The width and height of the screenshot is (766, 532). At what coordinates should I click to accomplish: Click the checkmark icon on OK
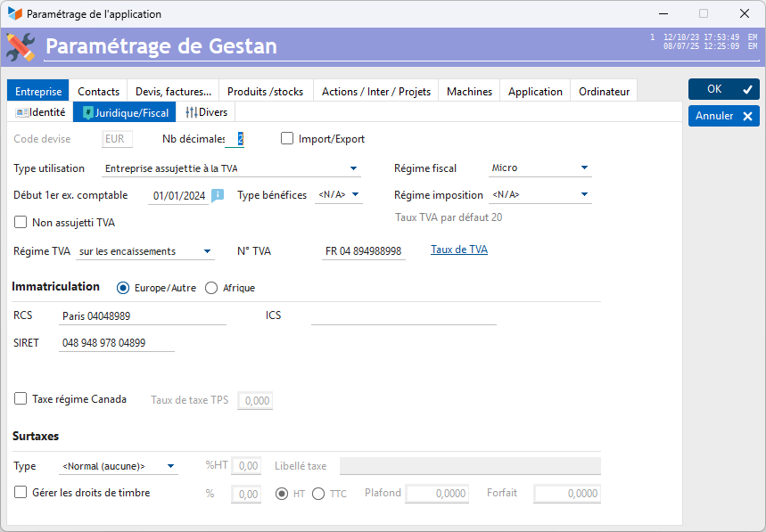click(747, 89)
